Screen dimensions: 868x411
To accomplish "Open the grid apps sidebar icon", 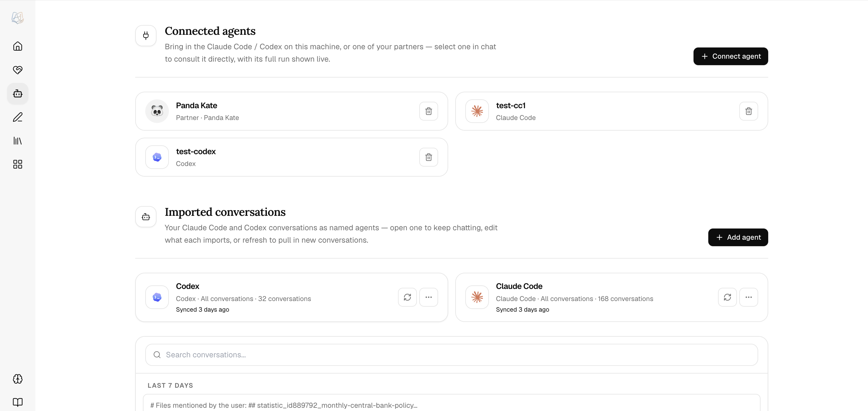I will coord(17,164).
